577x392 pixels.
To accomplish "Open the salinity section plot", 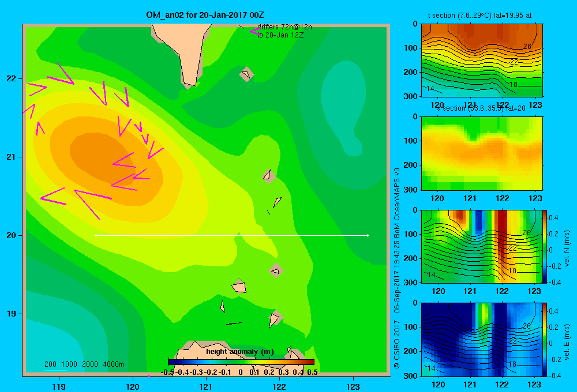I will pos(482,153).
